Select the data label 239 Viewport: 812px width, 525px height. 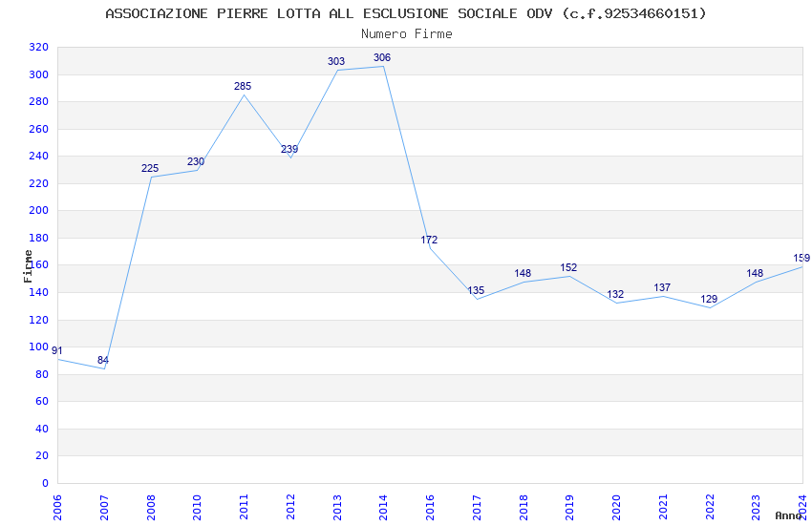289,149
